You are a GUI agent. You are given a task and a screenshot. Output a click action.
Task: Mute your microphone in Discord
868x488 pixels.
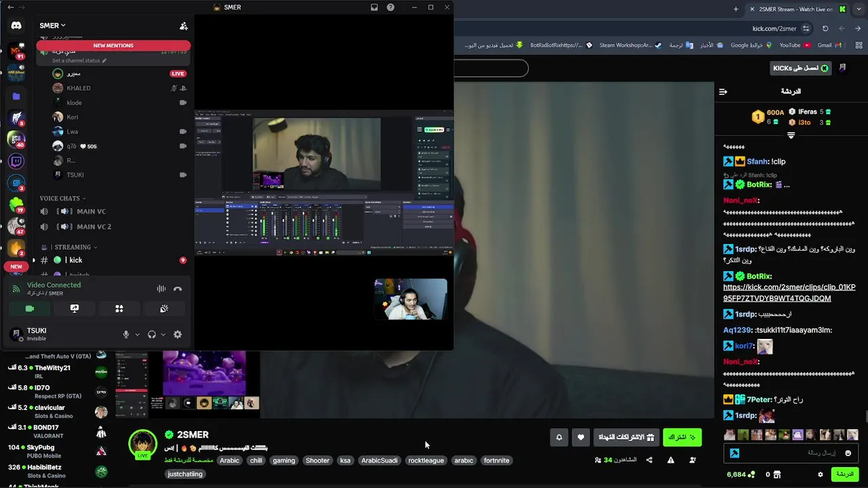point(125,334)
